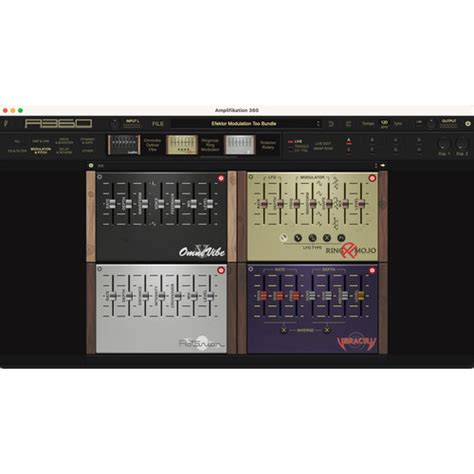Viewport: 474px width, 474px height.
Task: Select the sine LFO type button on Ring Mojo
Action: pyautogui.click(x=283, y=238)
